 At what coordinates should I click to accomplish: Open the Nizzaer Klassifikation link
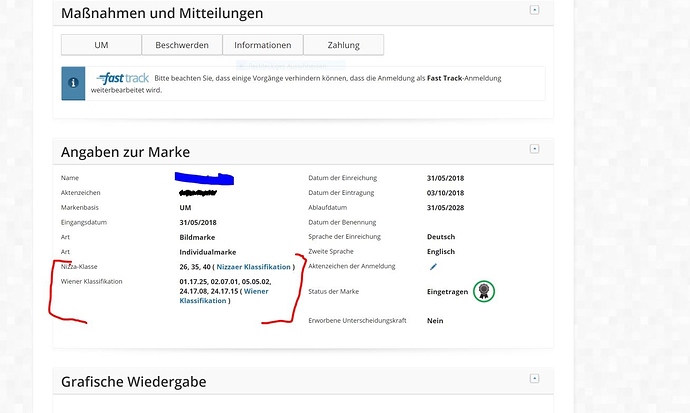(x=253, y=267)
